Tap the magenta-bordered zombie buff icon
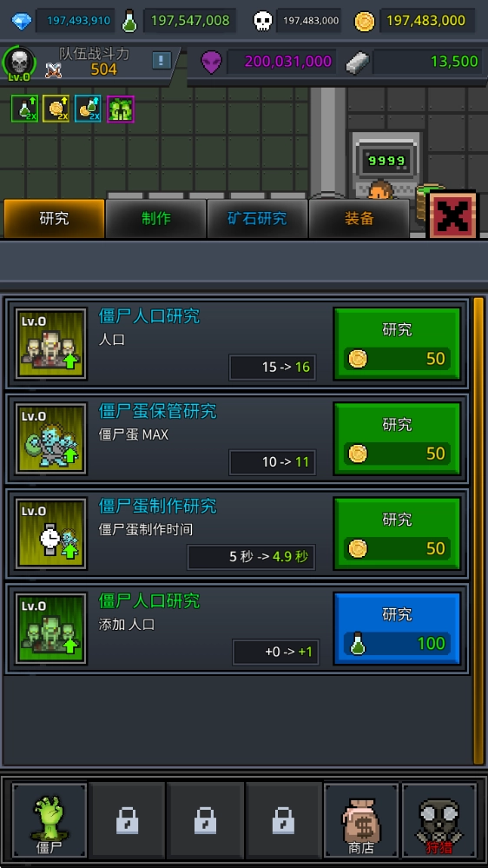The width and height of the screenshot is (488, 868). [x=121, y=109]
